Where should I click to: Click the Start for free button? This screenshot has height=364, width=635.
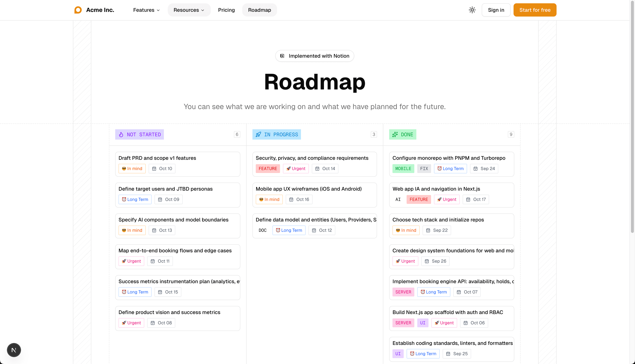click(x=535, y=10)
